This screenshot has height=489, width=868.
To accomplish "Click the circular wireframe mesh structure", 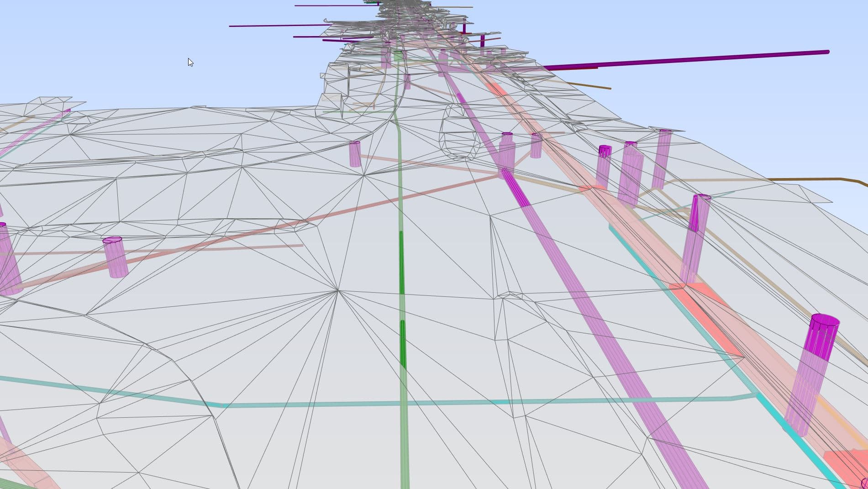I will pos(459,132).
